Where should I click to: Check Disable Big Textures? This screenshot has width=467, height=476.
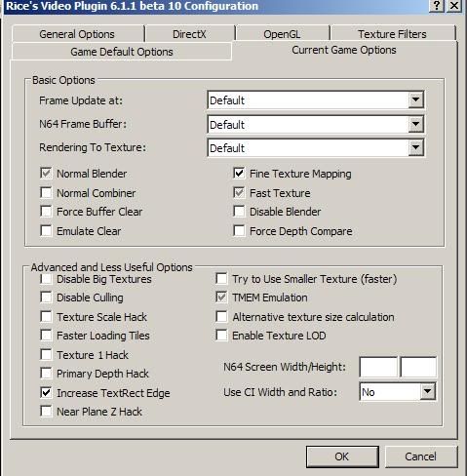[x=46, y=279]
